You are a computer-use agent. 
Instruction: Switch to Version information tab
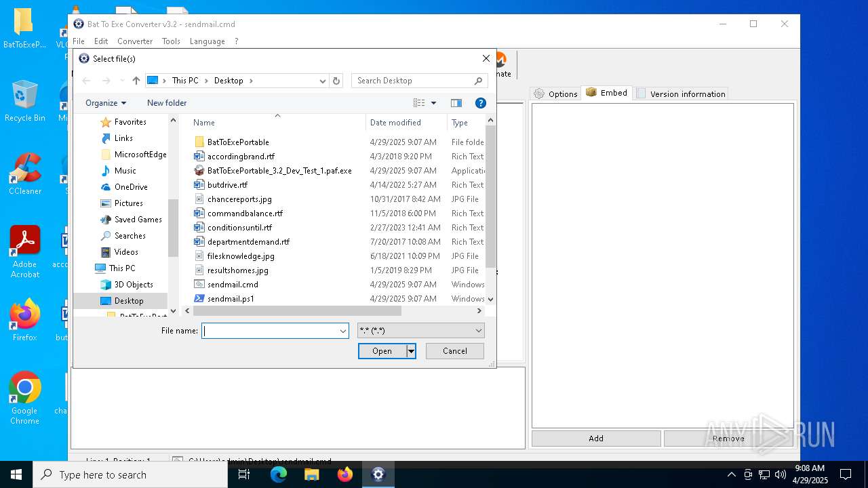click(x=681, y=94)
